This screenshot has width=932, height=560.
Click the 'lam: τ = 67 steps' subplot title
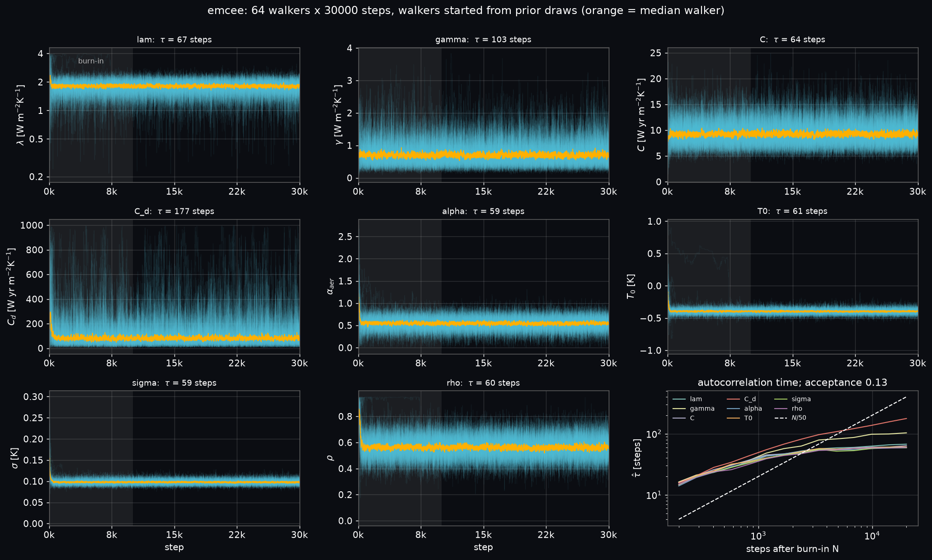174,40
